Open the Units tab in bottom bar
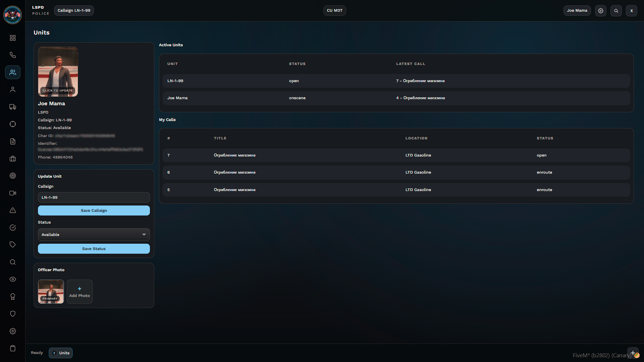This screenshot has height=362, width=644. 61,353
